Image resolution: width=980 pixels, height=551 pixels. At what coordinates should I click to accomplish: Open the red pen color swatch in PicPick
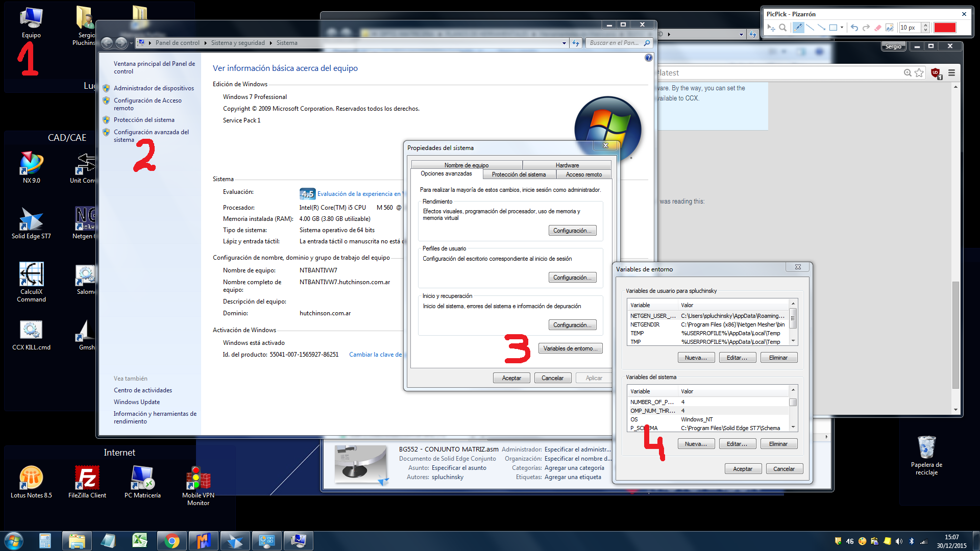pyautogui.click(x=945, y=28)
